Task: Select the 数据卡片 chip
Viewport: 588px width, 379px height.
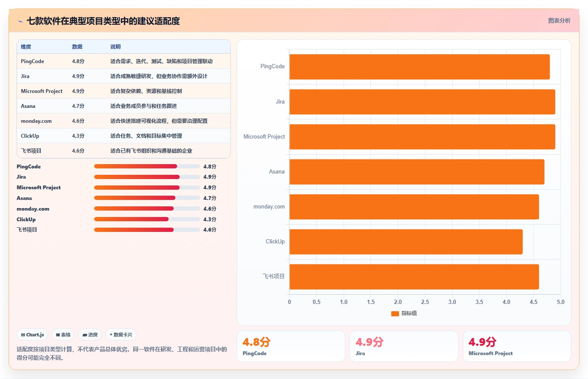Action: (121, 335)
